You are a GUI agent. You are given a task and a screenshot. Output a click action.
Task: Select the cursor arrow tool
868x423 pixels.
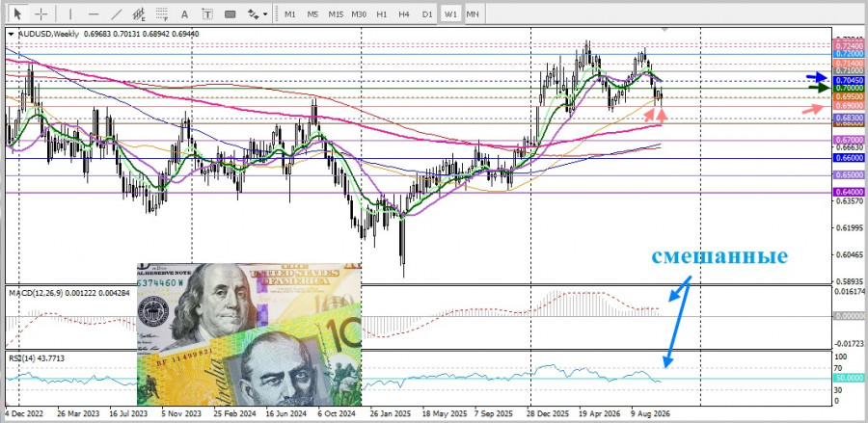[x=18, y=13]
